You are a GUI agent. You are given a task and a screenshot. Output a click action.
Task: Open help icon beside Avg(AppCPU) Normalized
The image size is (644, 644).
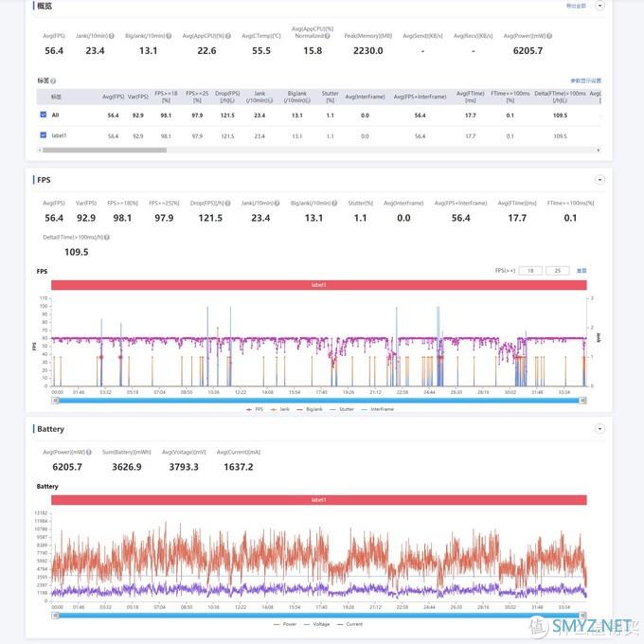(328, 36)
